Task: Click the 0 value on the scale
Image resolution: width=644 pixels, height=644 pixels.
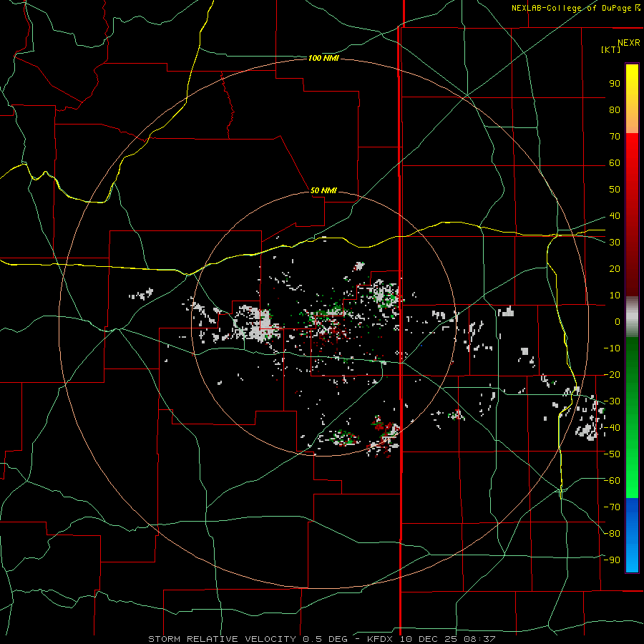Action: (618, 322)
